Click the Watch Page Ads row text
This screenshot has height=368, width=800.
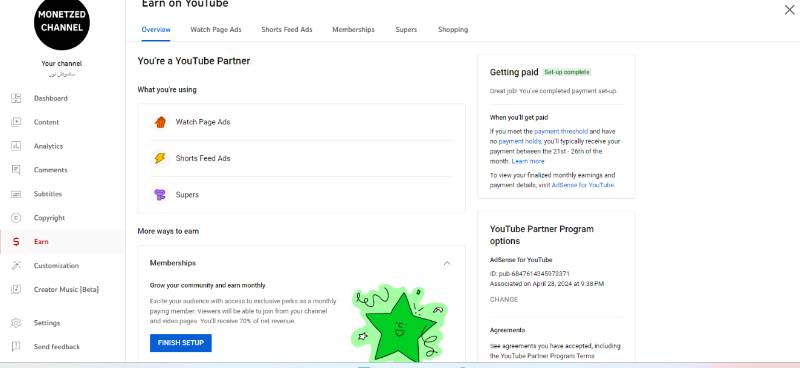(x=203, y=122)
